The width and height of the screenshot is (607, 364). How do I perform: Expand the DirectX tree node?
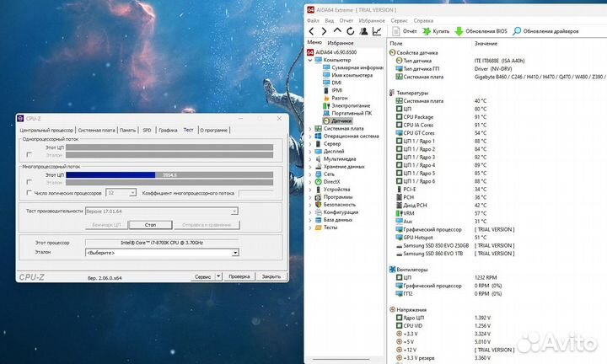[x=310, y=182]
